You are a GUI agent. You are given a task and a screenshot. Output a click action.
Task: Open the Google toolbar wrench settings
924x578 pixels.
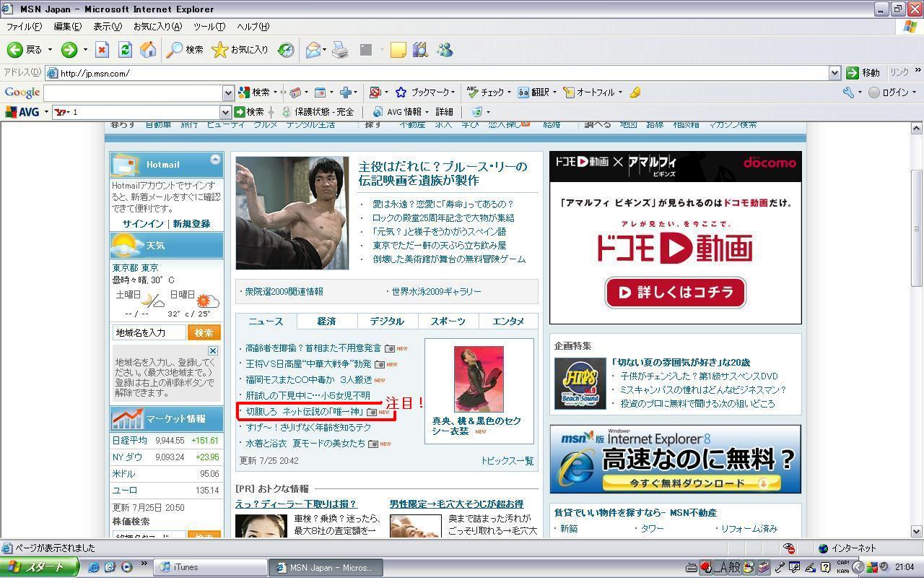(x=848, y=92)
